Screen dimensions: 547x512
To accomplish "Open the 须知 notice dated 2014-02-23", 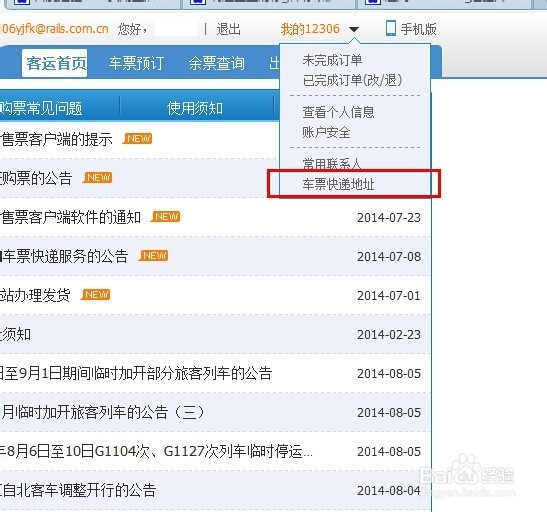I will [15, 334].
